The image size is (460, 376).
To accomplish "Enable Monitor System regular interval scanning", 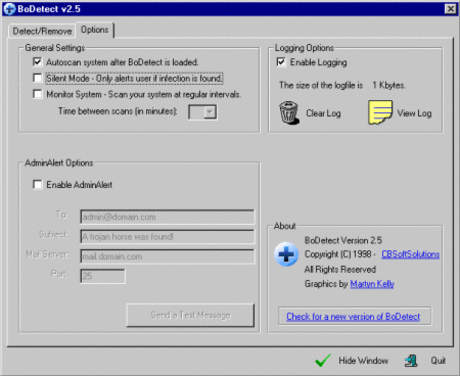I will [38, 94].
